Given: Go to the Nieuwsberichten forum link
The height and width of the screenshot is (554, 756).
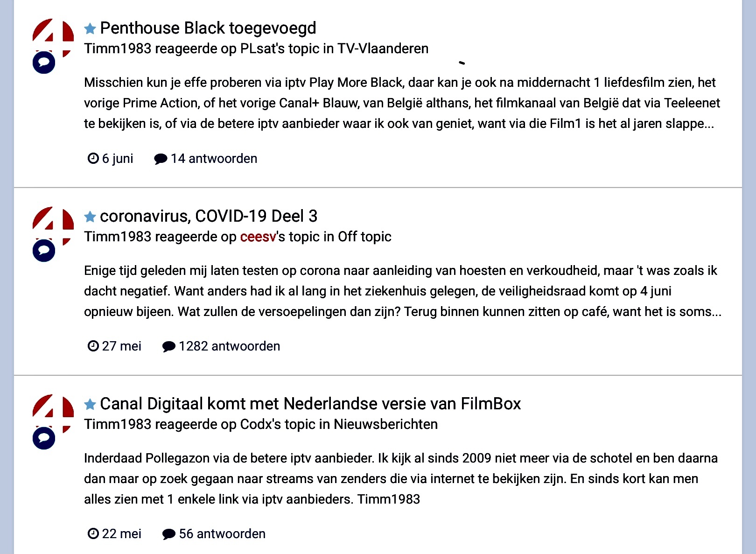Looking at the screenshot, I should pyautogui.click(x=385, y=424).
